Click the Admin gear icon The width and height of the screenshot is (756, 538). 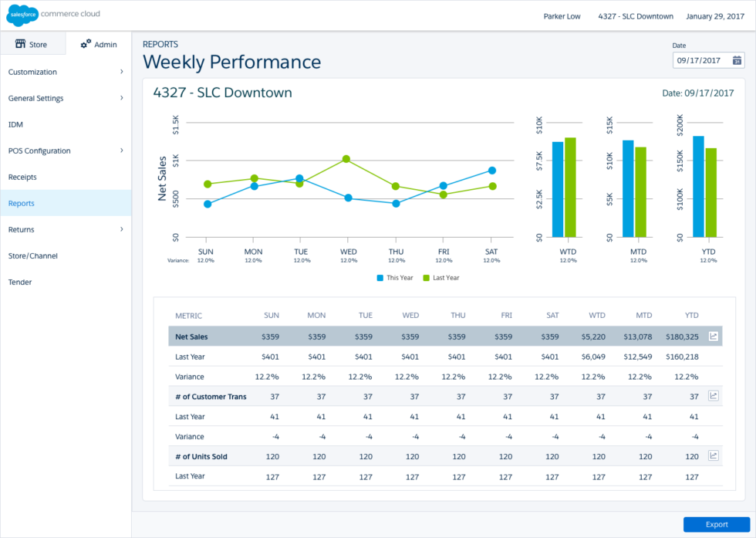tap(85, 44)
